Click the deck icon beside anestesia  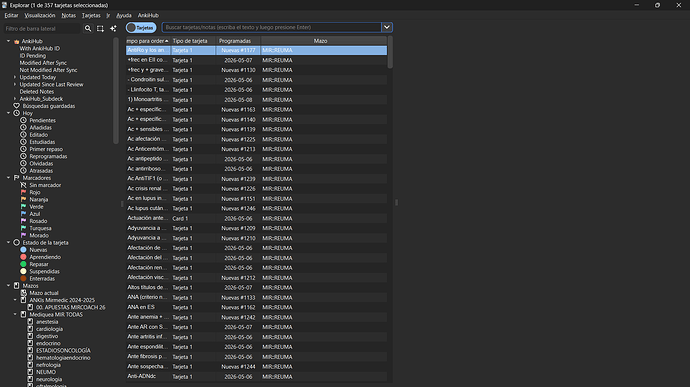[30, 322]
